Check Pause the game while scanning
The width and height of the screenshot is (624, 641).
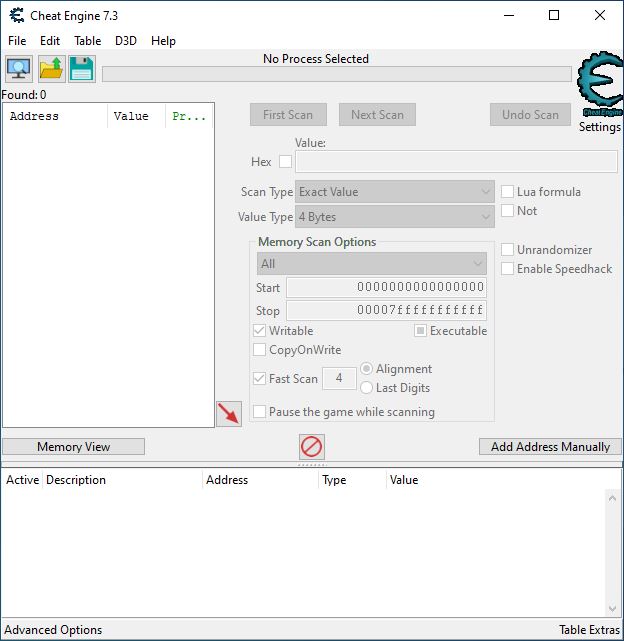click(259, 412)
